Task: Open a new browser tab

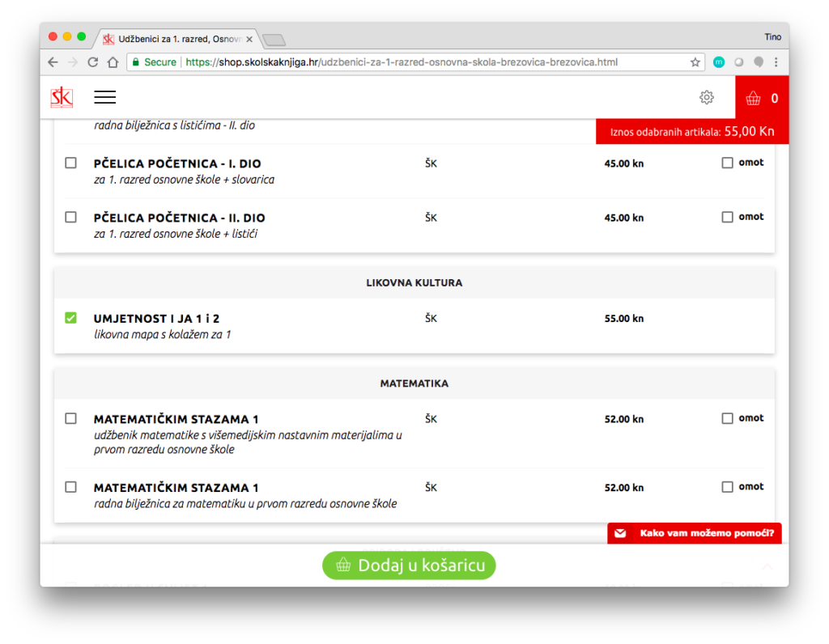Action: [274, 40]
